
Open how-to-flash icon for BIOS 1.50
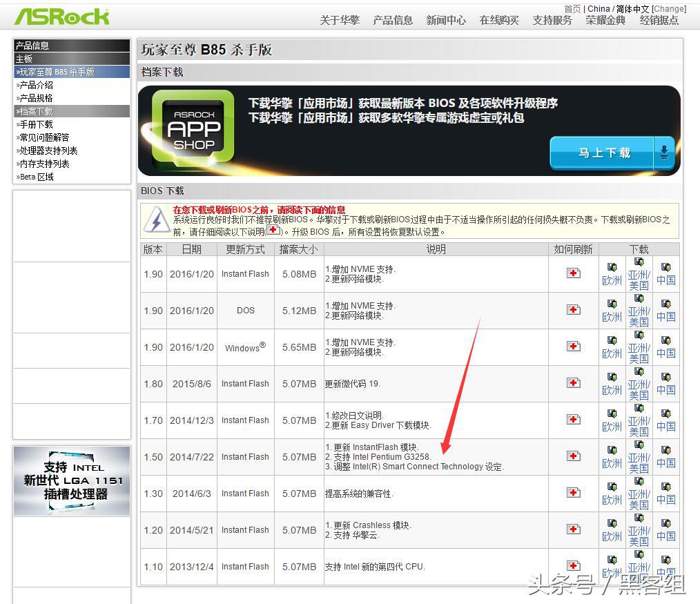pos(573,456)
